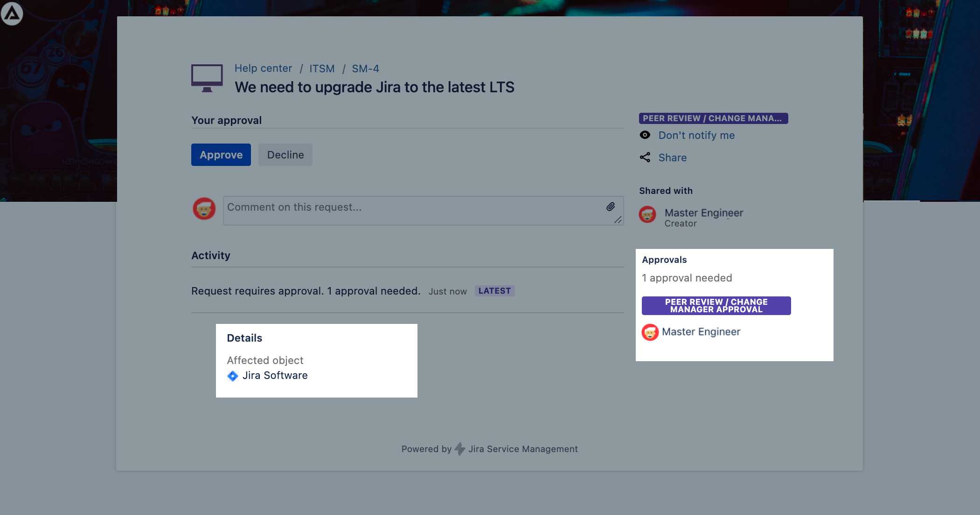
Task: Click Master Engineer name under Shared with
Action: pyautogui.click(x=703, y=213)
